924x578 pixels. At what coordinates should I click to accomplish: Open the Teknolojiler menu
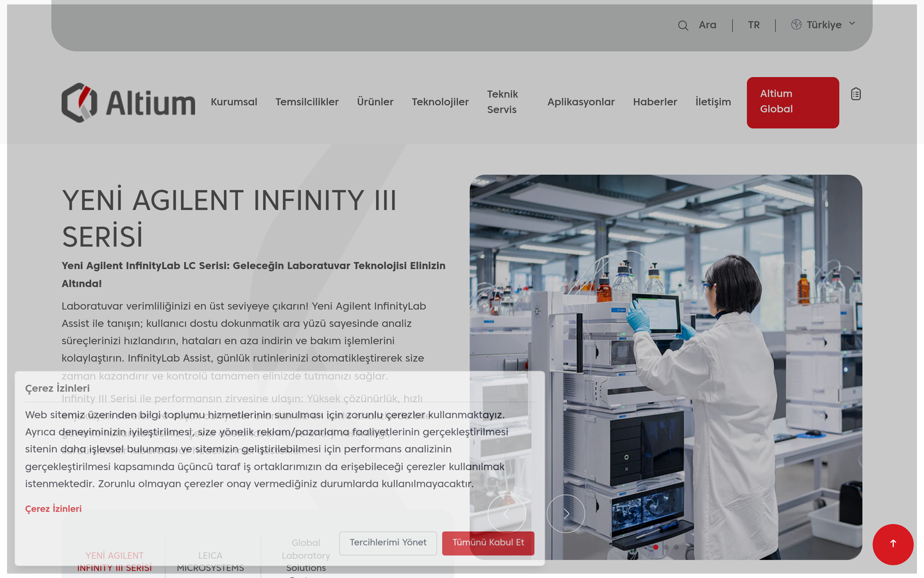coord(440,102)
